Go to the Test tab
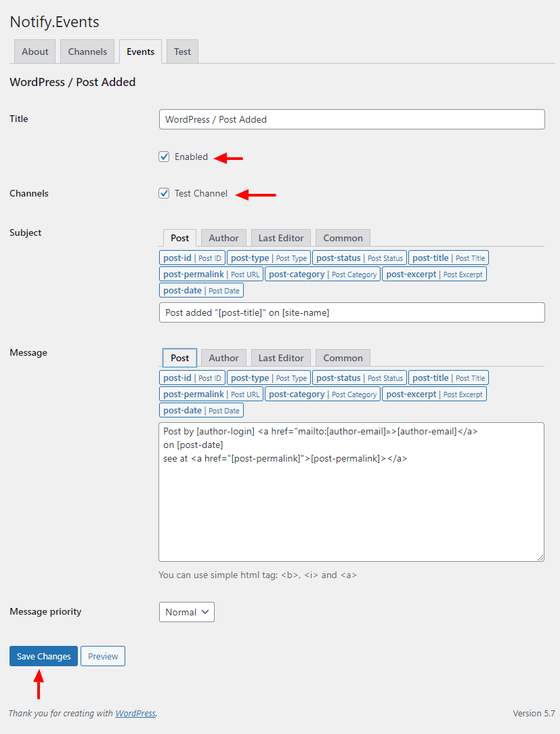The image size is (560, 734). click(x=182, y=52)
